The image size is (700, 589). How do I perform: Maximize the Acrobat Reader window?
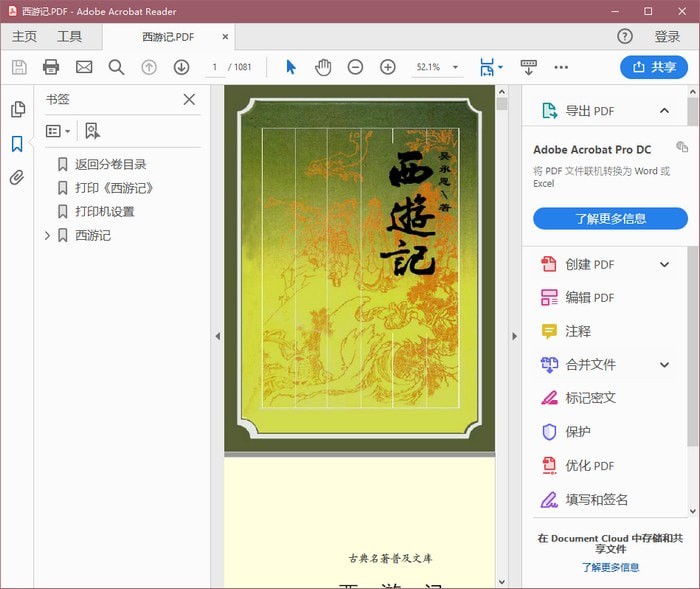click(x=648, y=11)
